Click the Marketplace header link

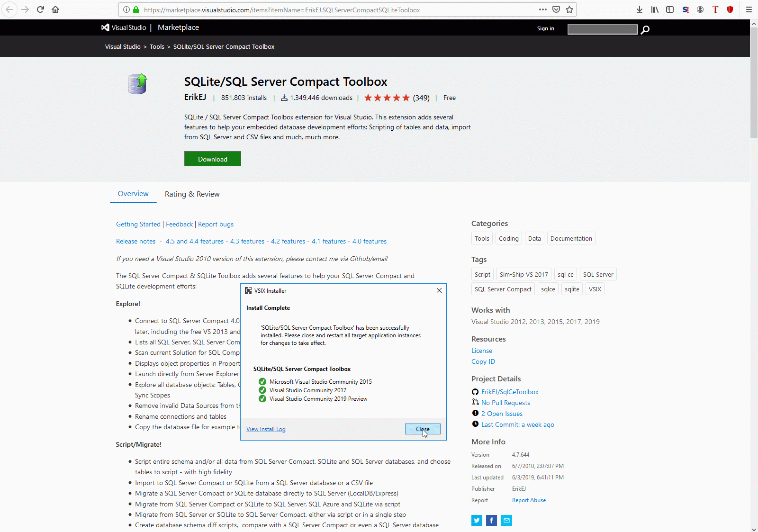click(178, 27)
